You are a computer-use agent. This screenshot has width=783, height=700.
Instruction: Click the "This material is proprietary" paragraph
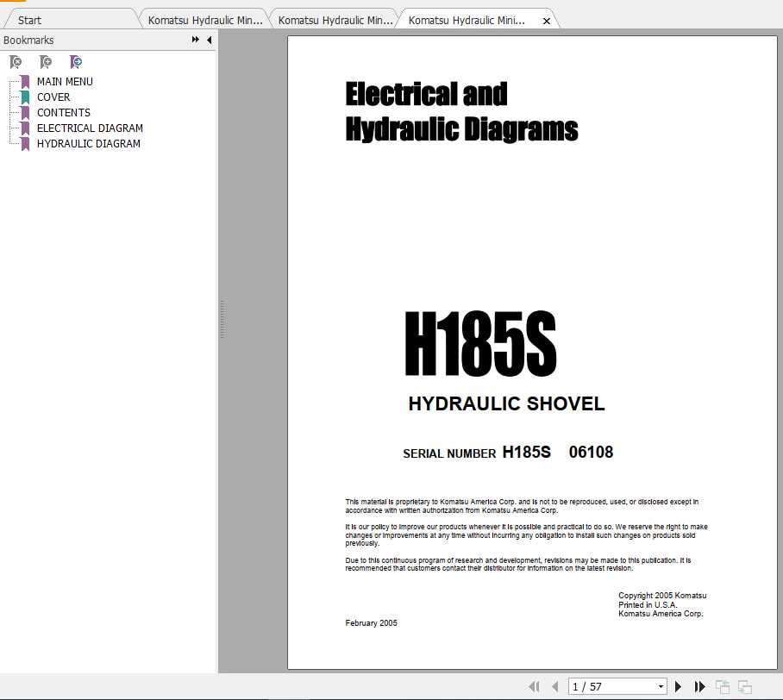pyautogui.click(x=522, y=506)
